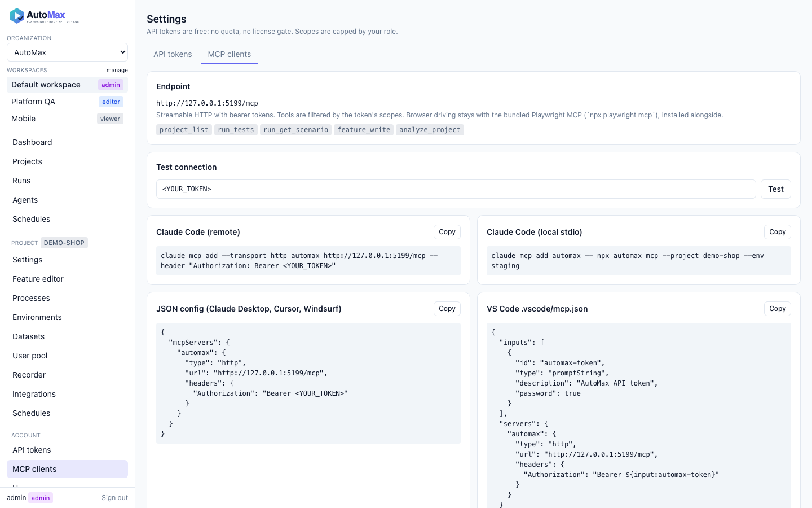
Task: Go to Processes page
Action: point(67,298)
